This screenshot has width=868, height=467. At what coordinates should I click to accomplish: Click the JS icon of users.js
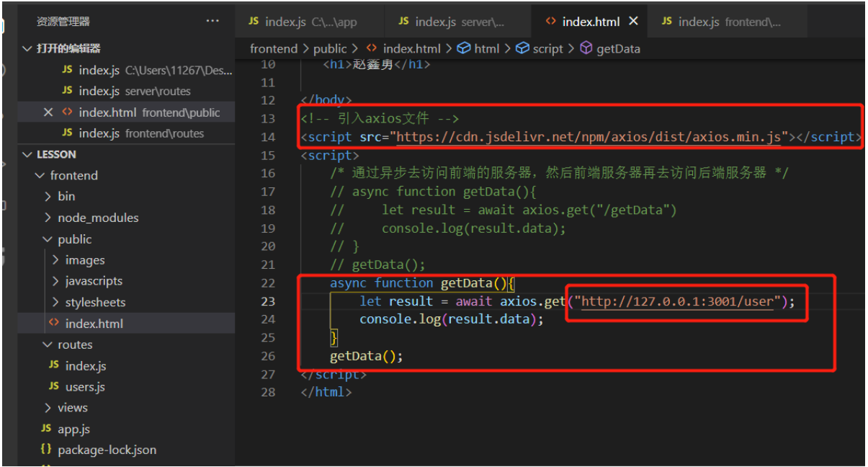pos(53,386)
